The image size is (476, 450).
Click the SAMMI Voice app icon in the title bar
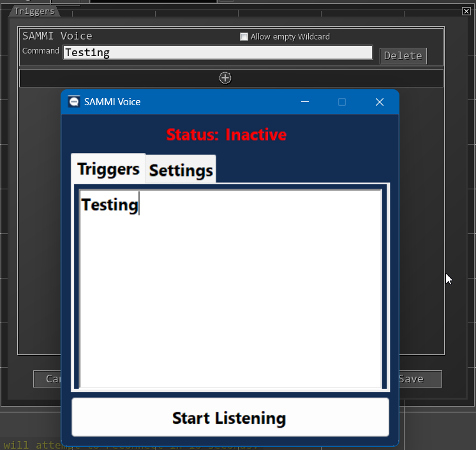pyautogui.click(x=74, y=102)
